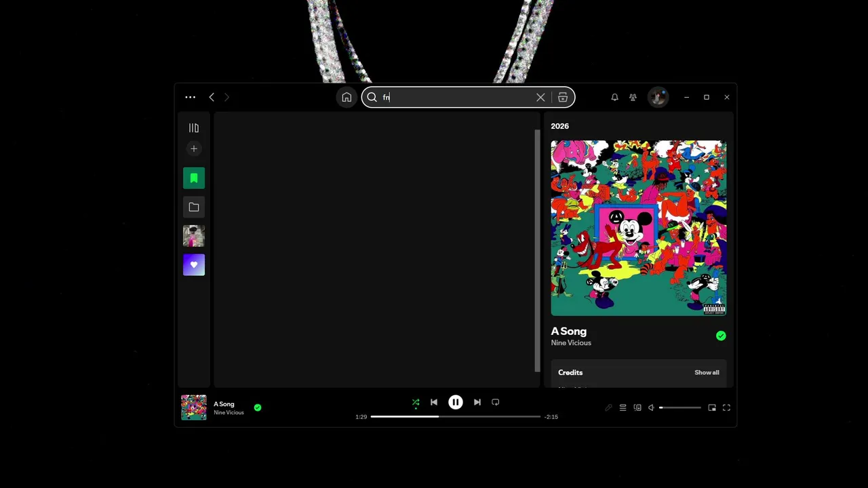The image size is (868, 488).
Task: Pause the current song
Action: point(456,402)
